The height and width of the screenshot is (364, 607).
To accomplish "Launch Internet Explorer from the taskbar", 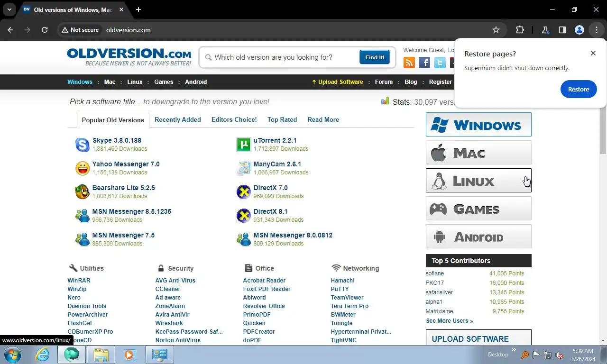I will 43,355.
